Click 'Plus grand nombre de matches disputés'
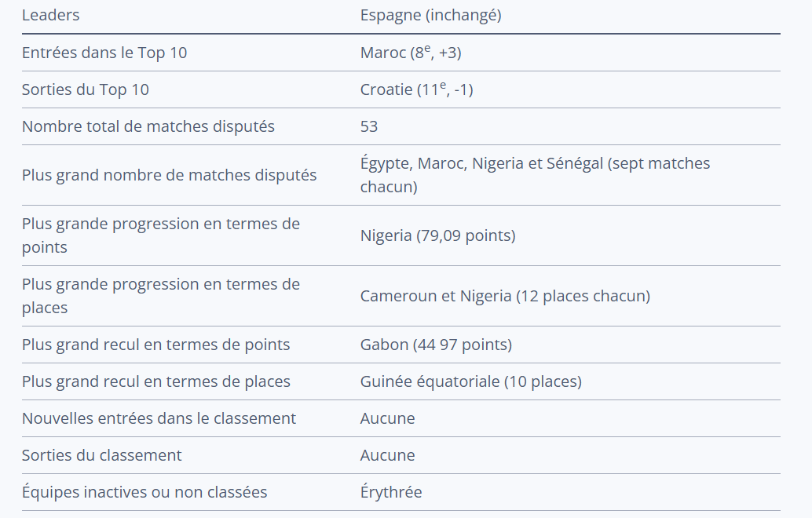The height and width of the screenshot is (518, 812). point(170,175)
